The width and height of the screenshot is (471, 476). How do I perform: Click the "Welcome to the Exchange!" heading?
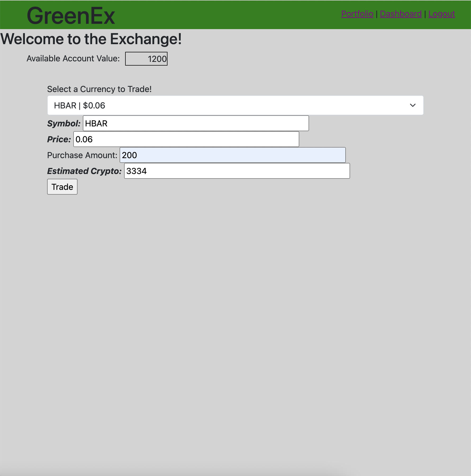point(91,39)
